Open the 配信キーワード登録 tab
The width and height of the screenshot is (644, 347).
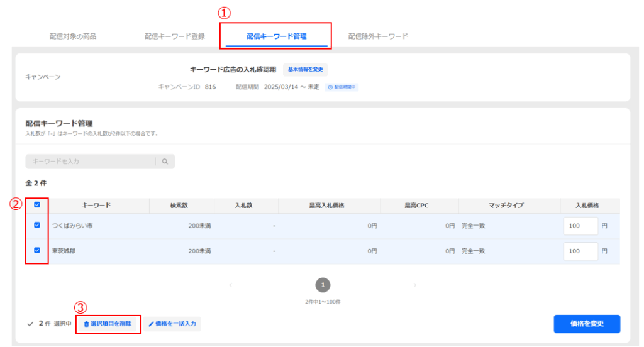pos(175,36)
